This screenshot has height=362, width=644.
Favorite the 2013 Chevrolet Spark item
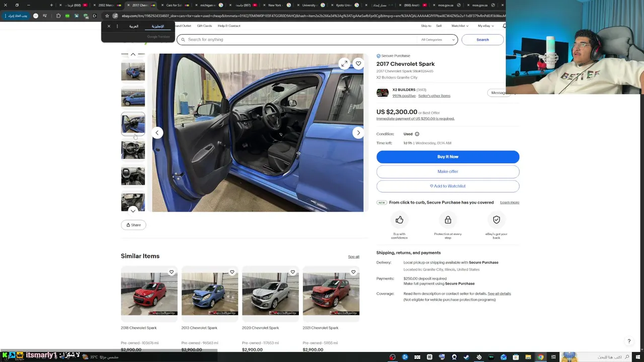(232, 272)
